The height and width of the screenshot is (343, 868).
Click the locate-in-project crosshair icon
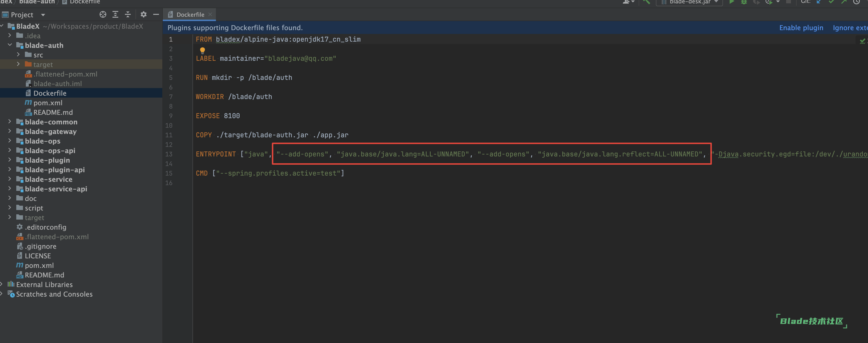pyautogui.click(x=103, y=15)
